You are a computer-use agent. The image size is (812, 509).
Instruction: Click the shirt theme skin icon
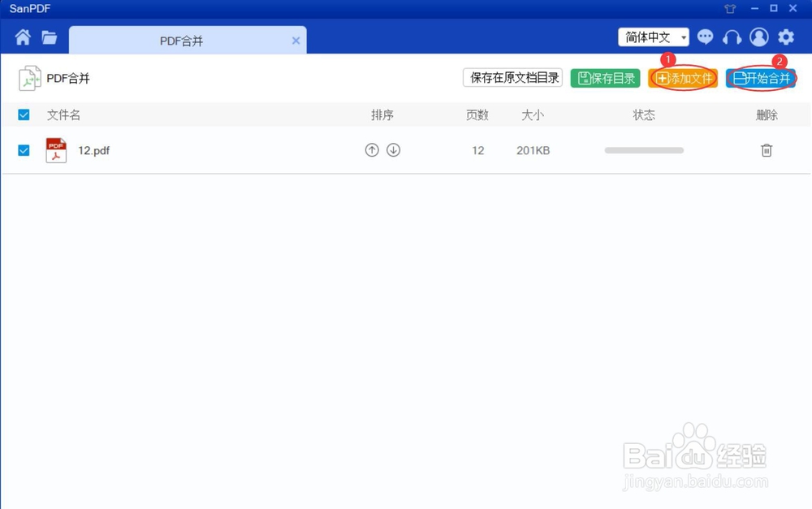click(x=728, y=8)
